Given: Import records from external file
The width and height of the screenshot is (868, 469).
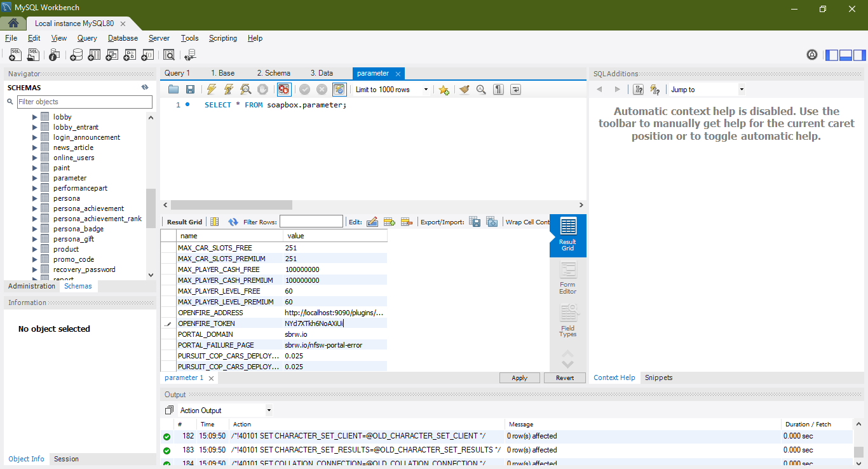Looking at the screenshot, I should coord(492,222).
